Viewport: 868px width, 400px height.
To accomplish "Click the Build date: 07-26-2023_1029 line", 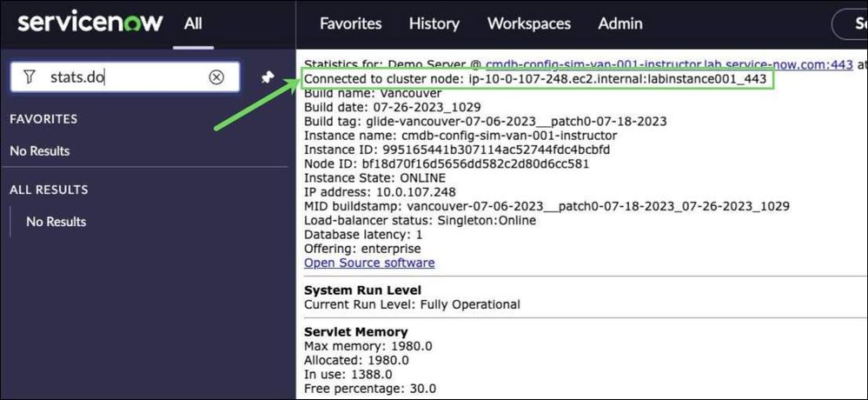I will (393, 107).
